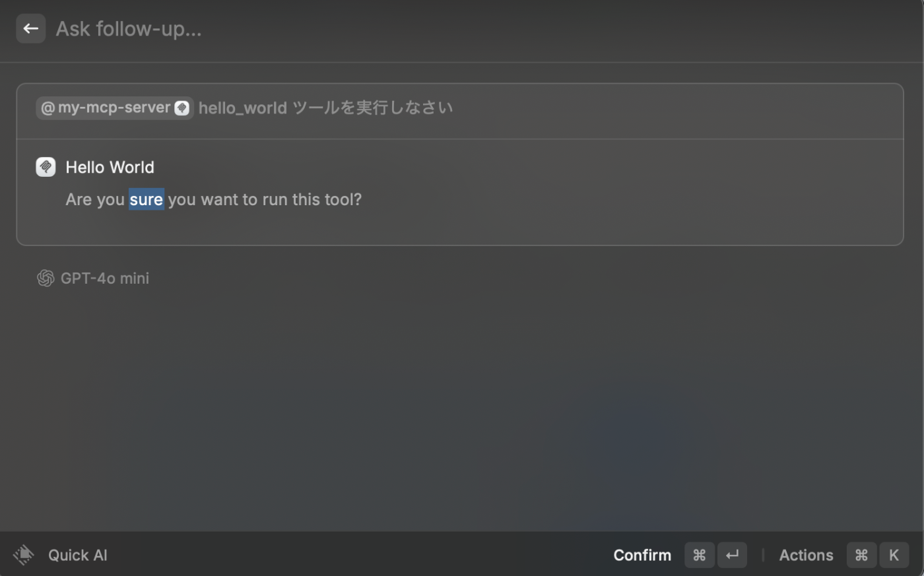Select the Hello World tool title

pos(110,168)
